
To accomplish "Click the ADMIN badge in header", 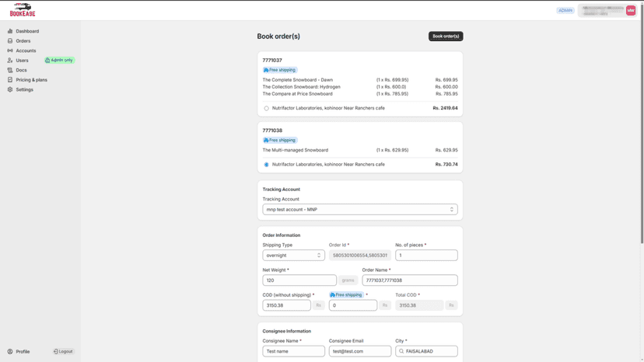I will pyautogui.click(x=565, y=10).
